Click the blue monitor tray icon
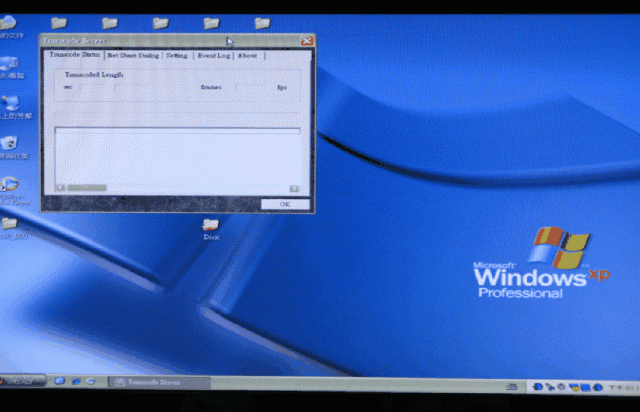 tap(586, 388)
